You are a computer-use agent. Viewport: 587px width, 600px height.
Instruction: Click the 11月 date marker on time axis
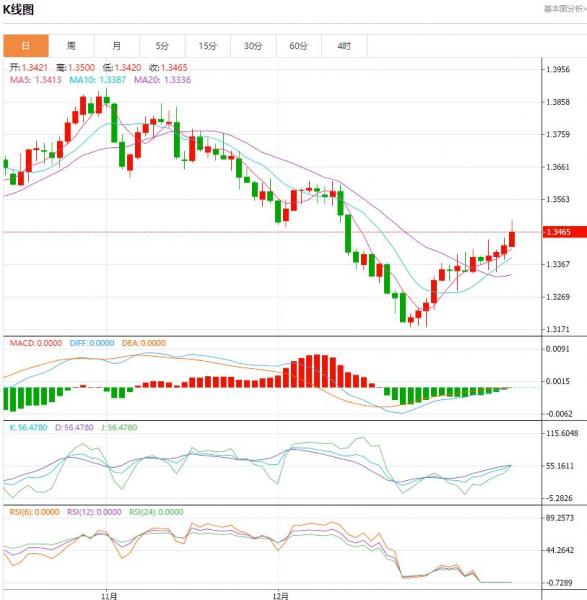(109, 596)
